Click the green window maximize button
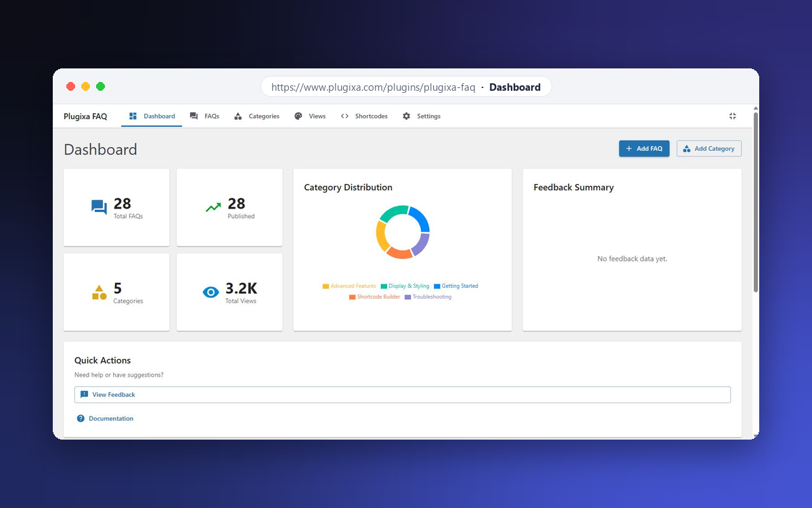Viewport: 812px width, 508px height. click(x=100, y=86)
